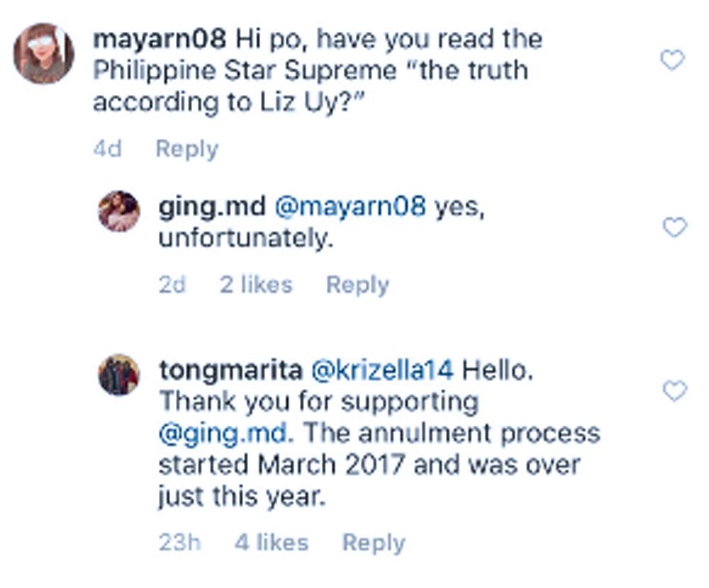Show the 4 likes on tongmarita's comment
This screenshot has height=588, width=709.
tap(272, 543)
